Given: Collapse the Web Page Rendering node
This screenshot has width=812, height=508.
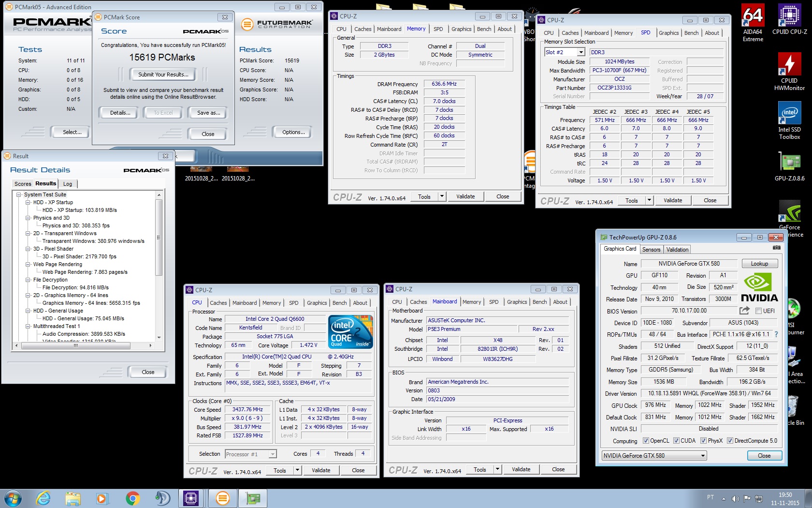Looking at the screenshot, I should tap(28, 264).
